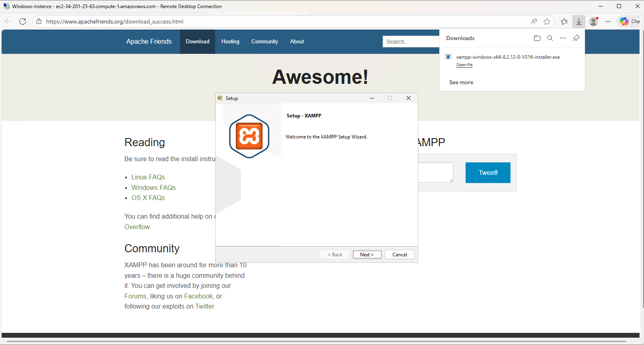Minimize the XAMPP Setup window
Image resolution: width=644 pixels, height=345 pixels.
click(x=371, y=98)
